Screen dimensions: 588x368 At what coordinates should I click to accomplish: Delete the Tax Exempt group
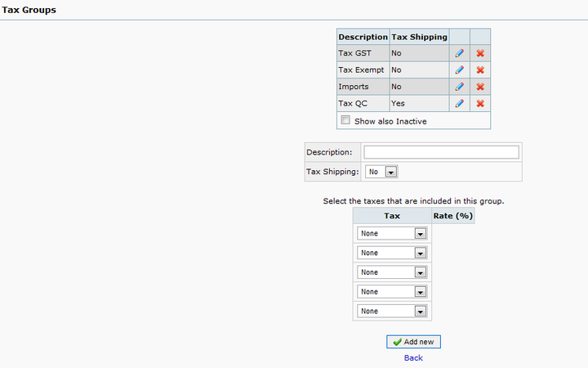coord(480,70)
